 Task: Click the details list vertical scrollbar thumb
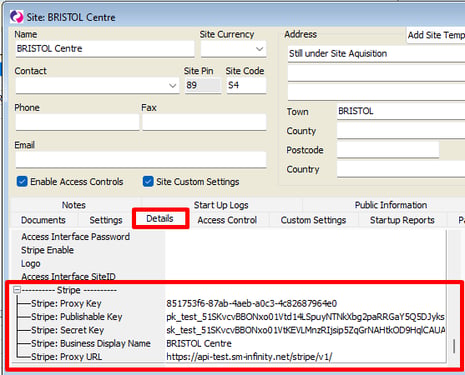coord(454,346)
